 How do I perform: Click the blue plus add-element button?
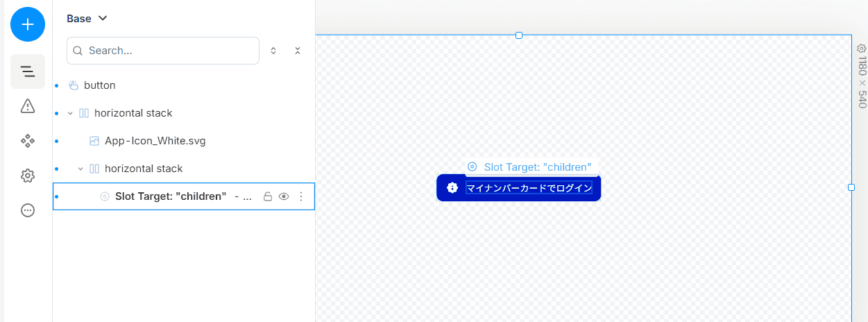pyautogui.click(x=28, y=24)
